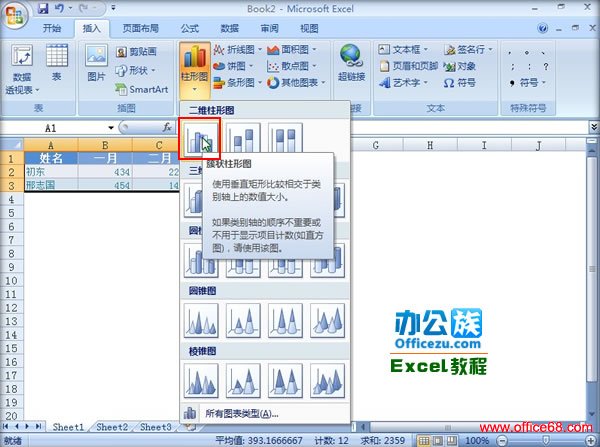Image resolution: width=600 pixels, height=447 pixels.
Task: Switch to Page Layout view in status bar
Action: point(437,440)
